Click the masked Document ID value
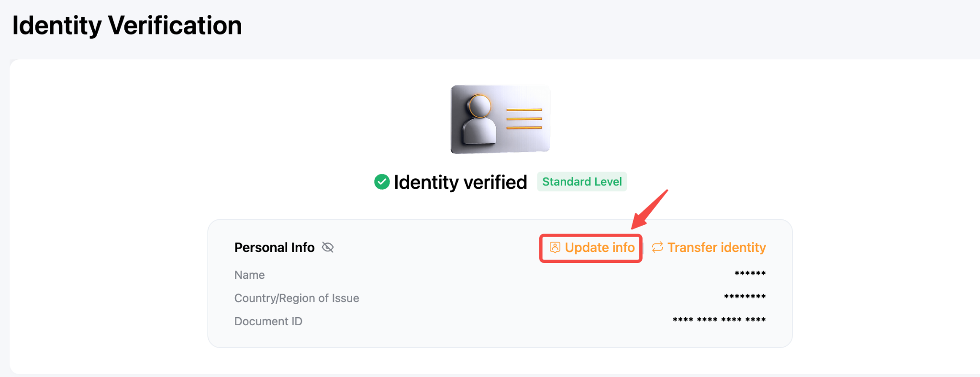This screenshot has width=980, height=377. 719,320
